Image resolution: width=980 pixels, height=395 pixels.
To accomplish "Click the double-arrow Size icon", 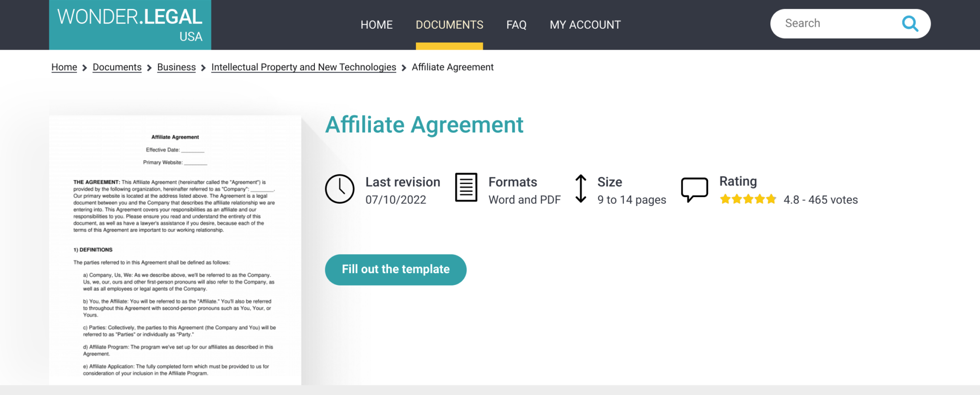I will click(x=581, y=188).
